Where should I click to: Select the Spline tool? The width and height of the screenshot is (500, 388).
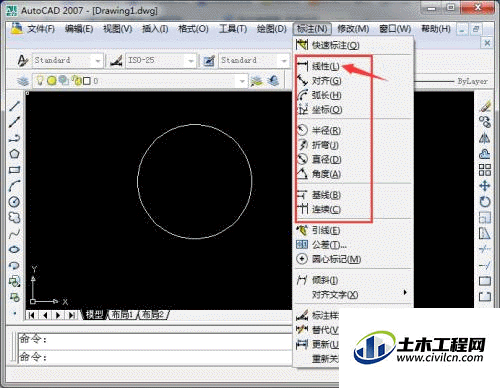point(14,234)
